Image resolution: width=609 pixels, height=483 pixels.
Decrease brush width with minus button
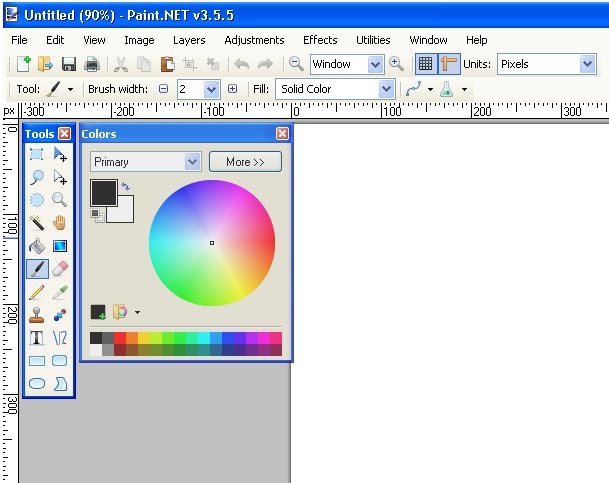[x=164, y=89]
